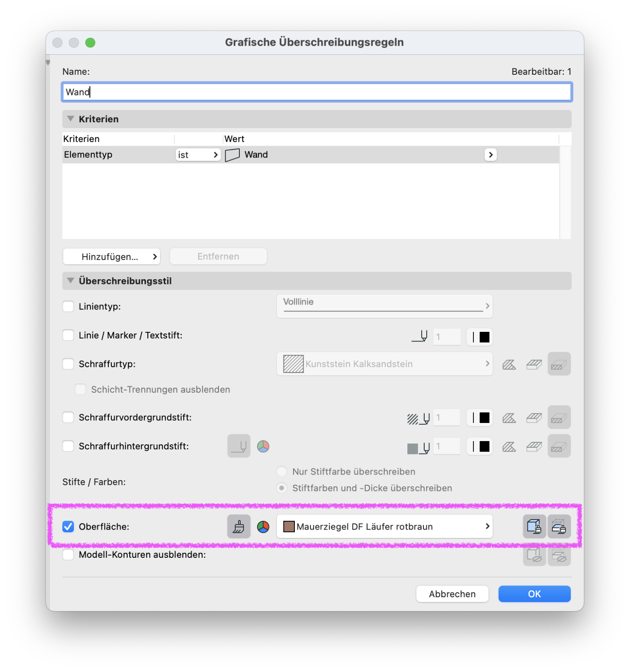Click Schraffurtyp cover fill icon
The width and height of the screenshot is (630, 672).
coord(534,365)
